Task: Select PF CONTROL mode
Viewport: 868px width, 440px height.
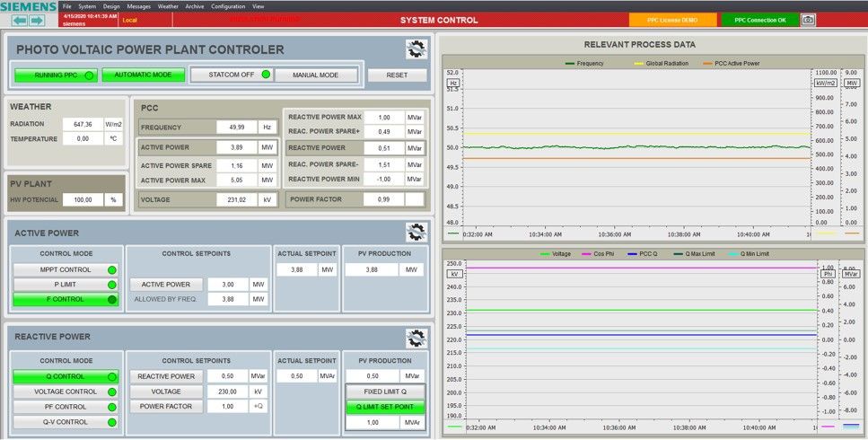Action: [x=66, y=407]
